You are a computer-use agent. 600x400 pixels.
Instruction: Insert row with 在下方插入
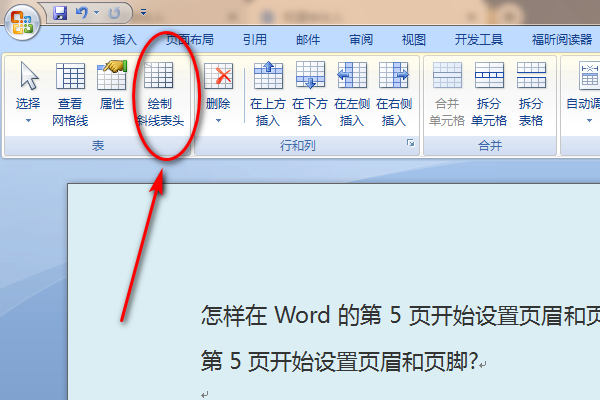coord(310,94)
